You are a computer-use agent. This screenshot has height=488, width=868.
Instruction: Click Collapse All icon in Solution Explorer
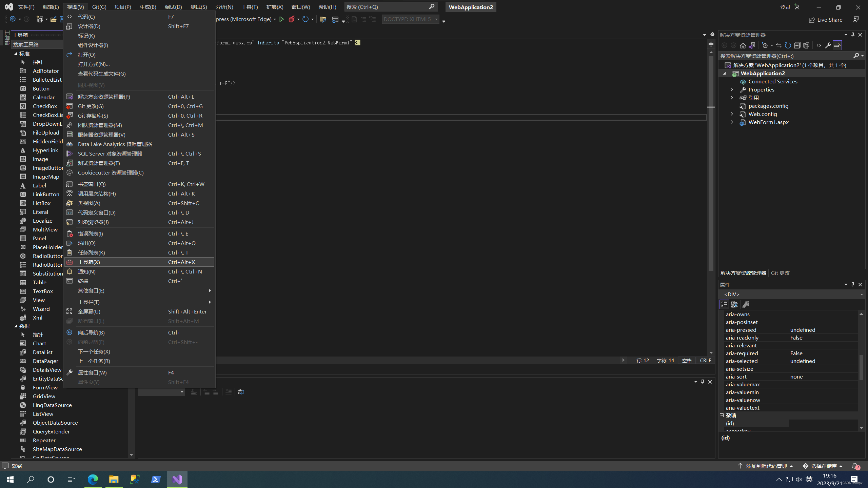tap(797, 45)
